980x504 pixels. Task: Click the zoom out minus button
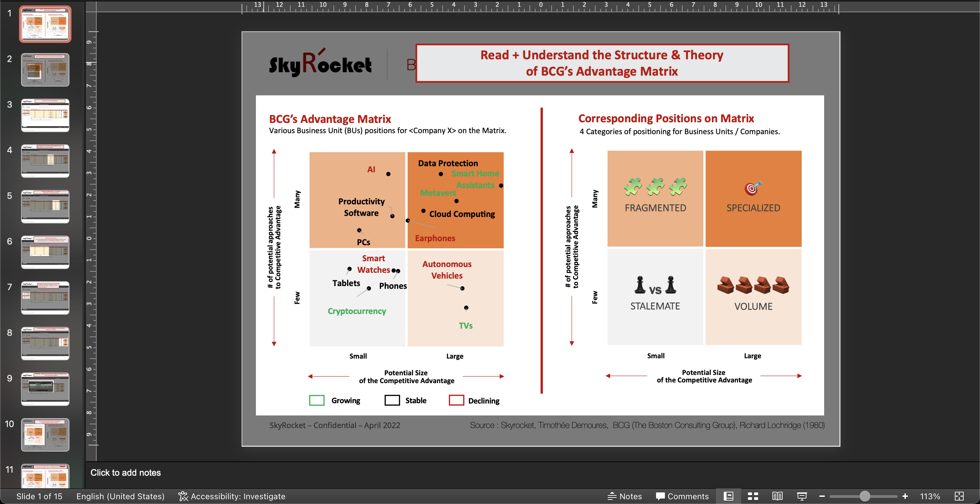click(x=822, y=496)
